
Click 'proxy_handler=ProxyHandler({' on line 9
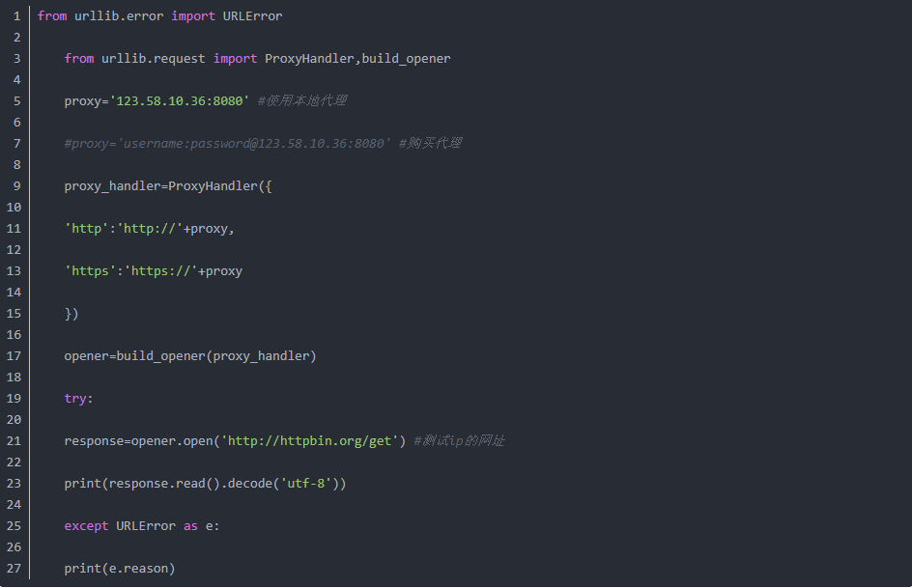click(168, 186)
